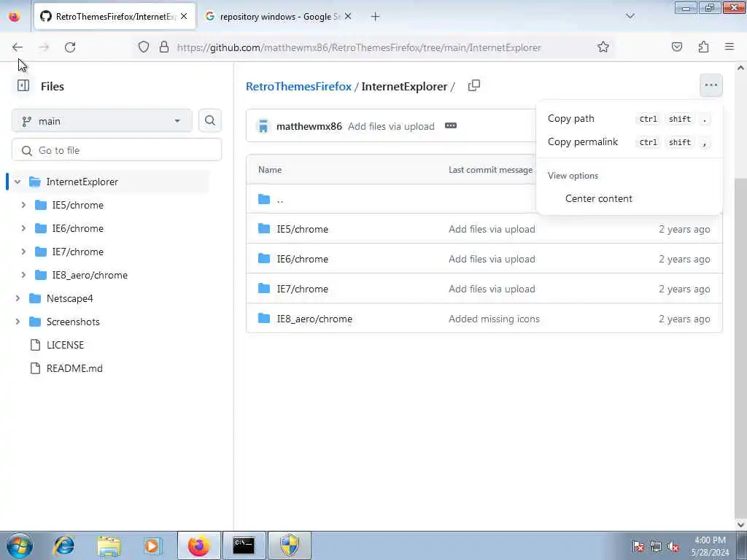The image size is (747, 560).
Task: Go back with the browser back arrow
Action: click(x=18, y=47)
